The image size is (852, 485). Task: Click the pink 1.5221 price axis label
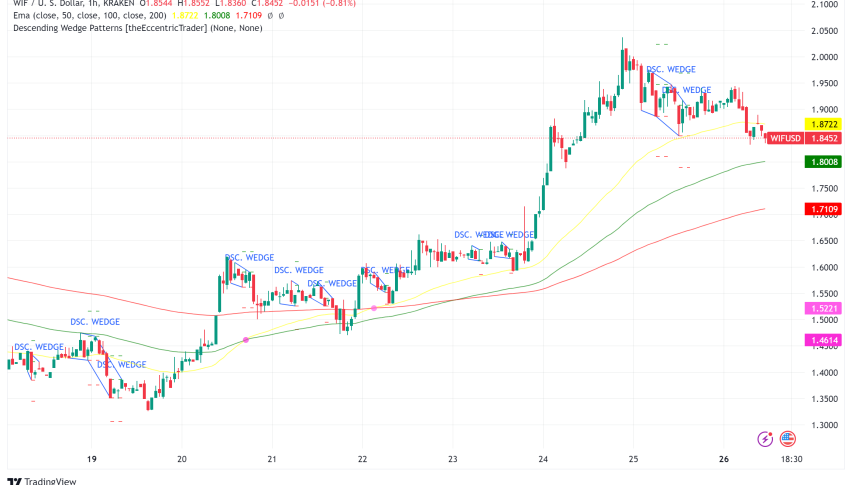point(824,308)
